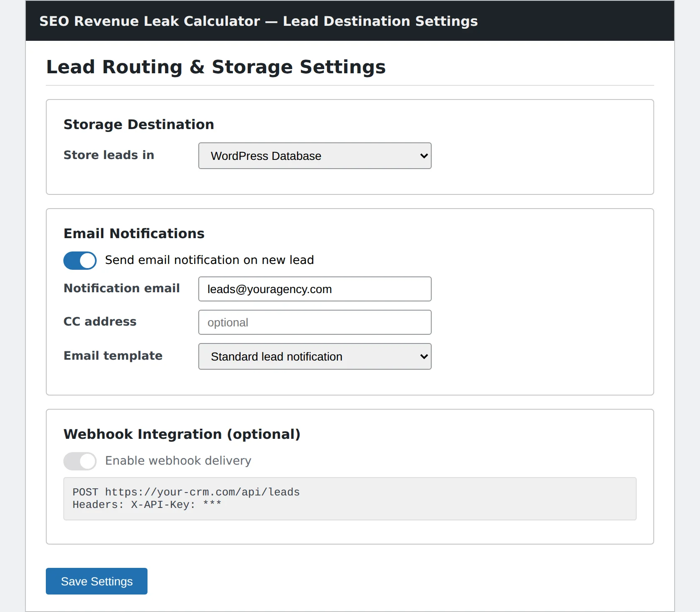
Task: Click the Notification email input field
Action: coord(315,289)
